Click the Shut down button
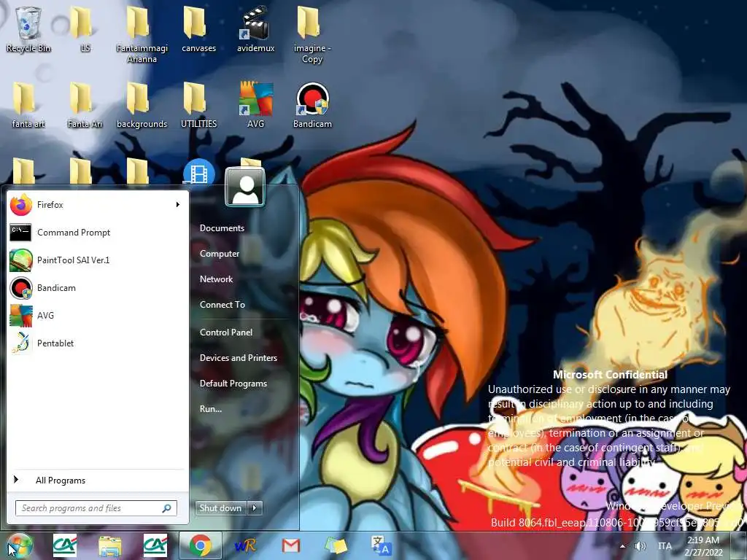Viewport: 747px width, 560px height. 220,508
